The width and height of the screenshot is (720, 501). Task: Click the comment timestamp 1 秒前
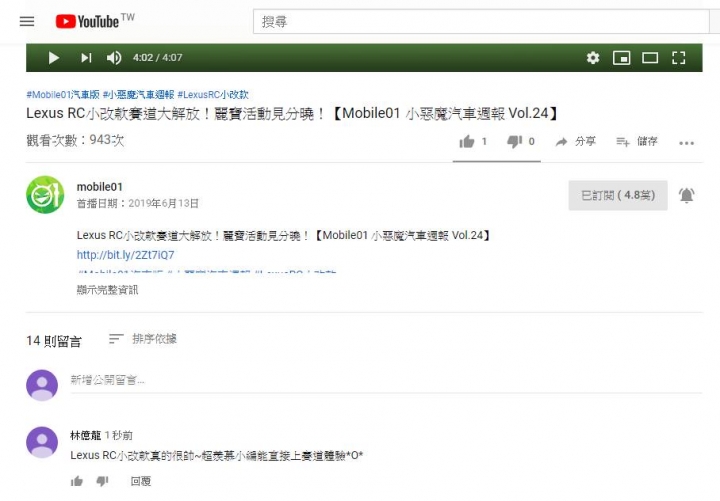(118, 435)
